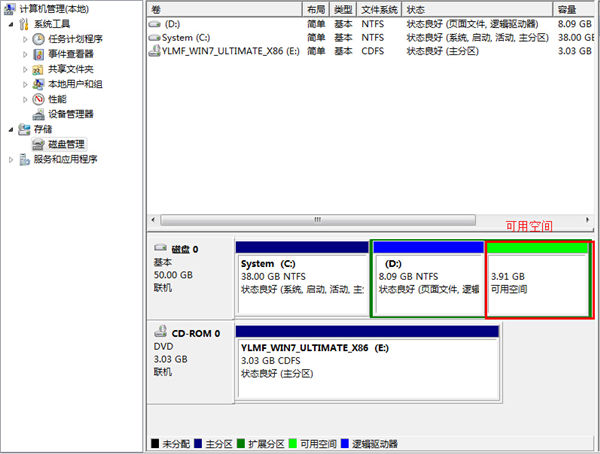Click the 共享文件夹 shared folders icon
The width and height of the screenshot is (600, 454).
coord(39,69)
